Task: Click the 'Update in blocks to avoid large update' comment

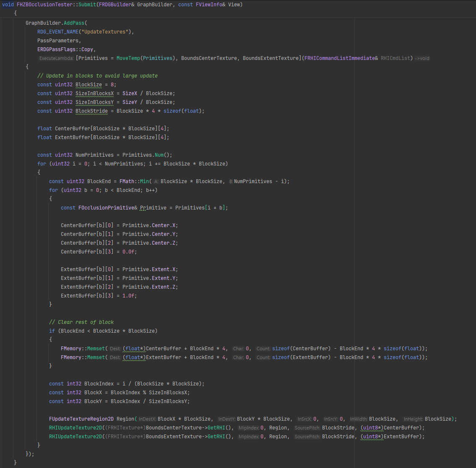Action: 97,76
